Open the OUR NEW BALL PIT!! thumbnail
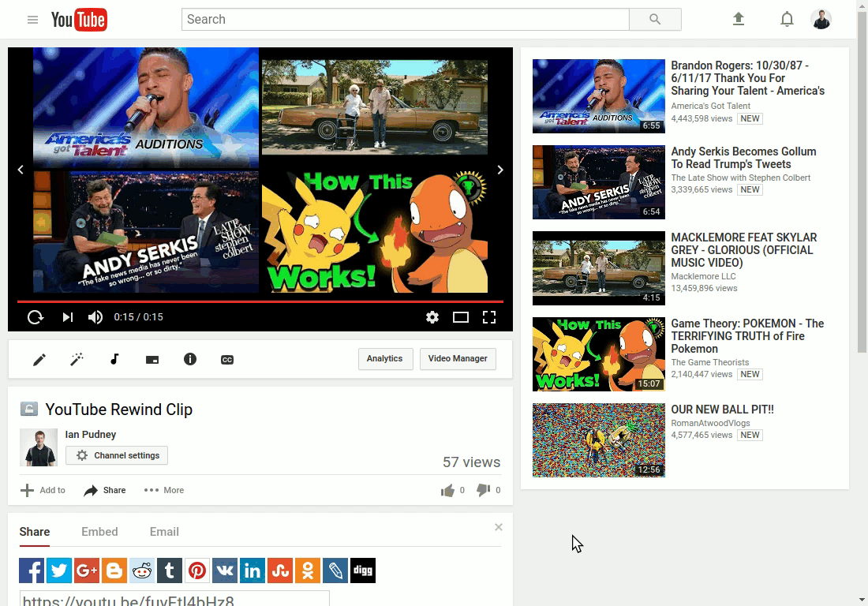Viewport: 868px width, 606px height. click(x=598, y=440)
